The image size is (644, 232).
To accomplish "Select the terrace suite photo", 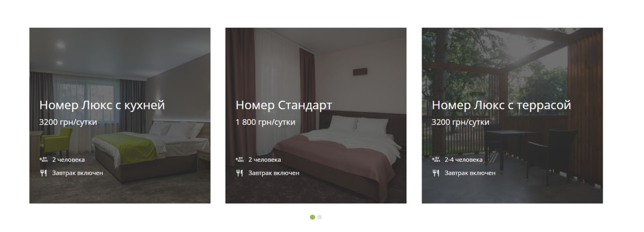I will pos(512,115).
